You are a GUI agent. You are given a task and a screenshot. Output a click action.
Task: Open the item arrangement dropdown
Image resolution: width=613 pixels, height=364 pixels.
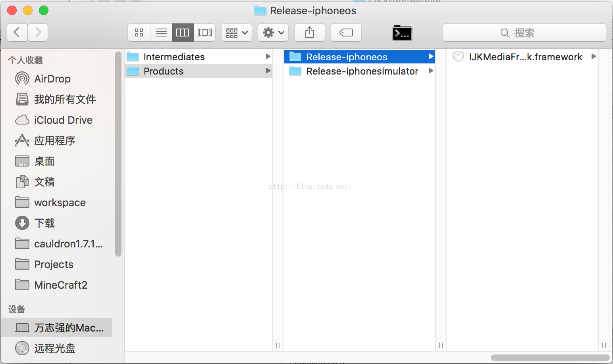237,33
